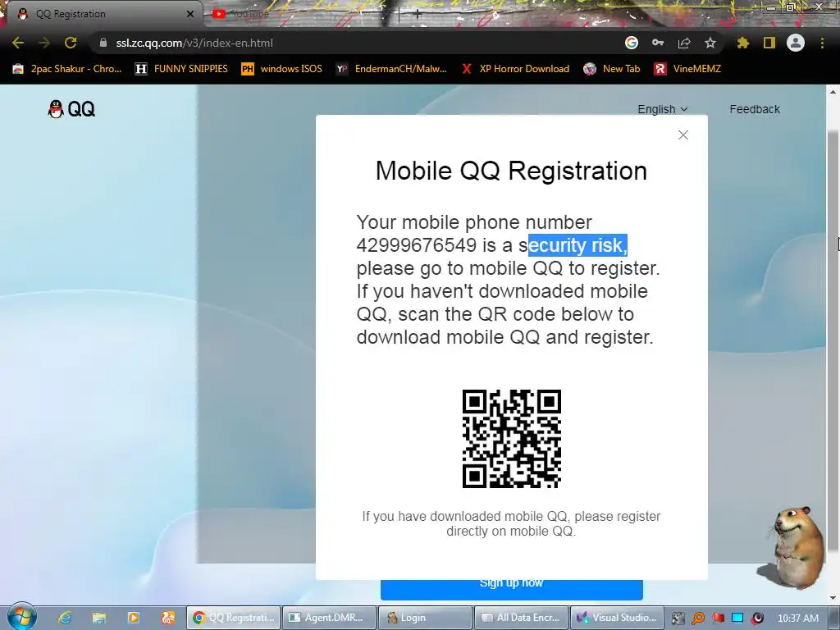Bookmark this page with star icon

click(x=710, y=43)
